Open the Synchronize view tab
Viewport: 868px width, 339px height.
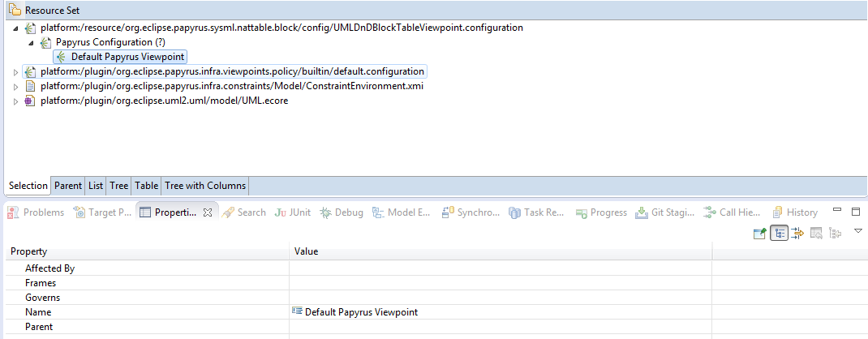(x=471, y=212)
